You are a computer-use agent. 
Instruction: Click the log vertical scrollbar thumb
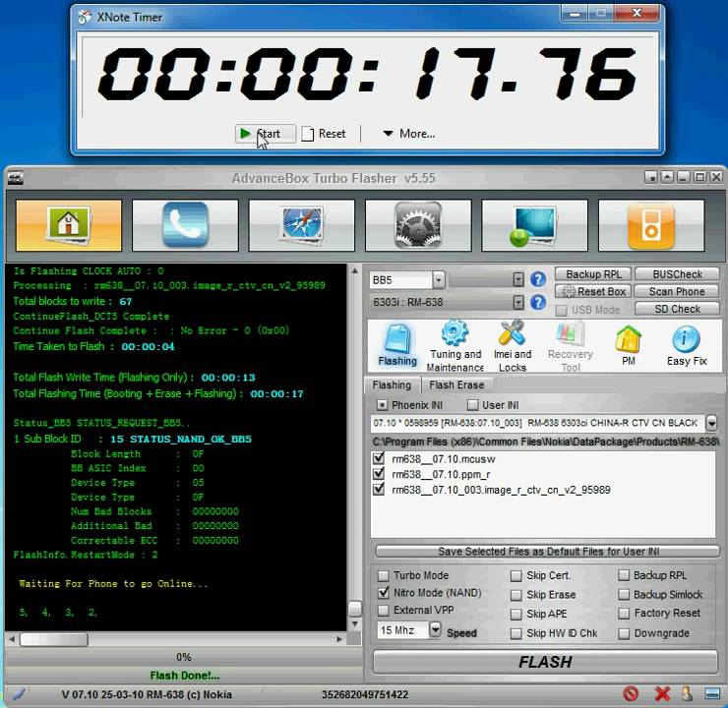click(355, 609)
